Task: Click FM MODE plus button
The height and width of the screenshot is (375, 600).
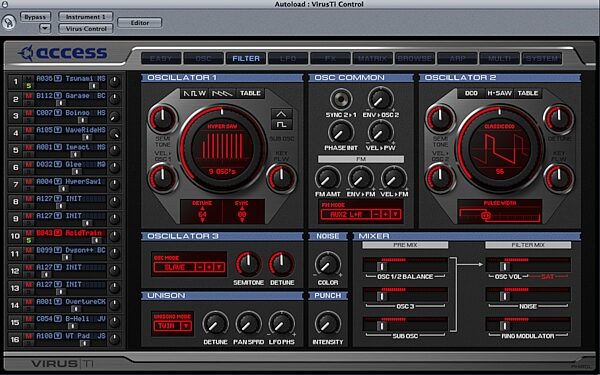Action: click(x=386, y=215)
